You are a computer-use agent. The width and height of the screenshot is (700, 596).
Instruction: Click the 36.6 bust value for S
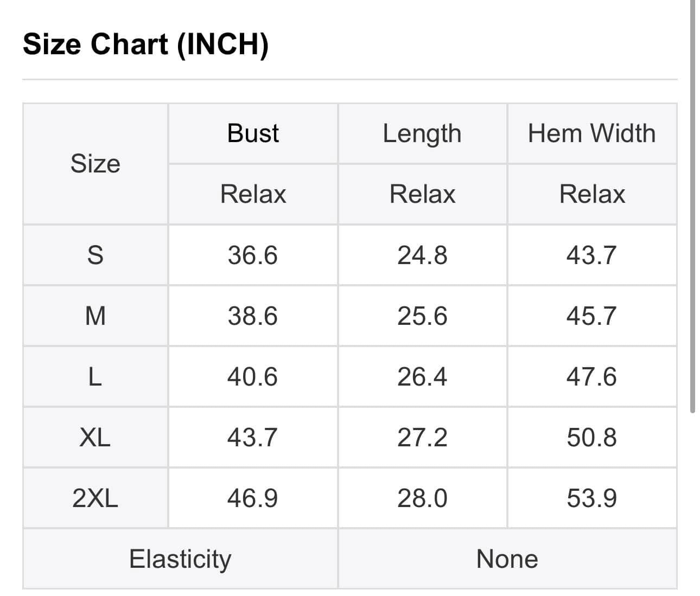[x=253, y=255]
